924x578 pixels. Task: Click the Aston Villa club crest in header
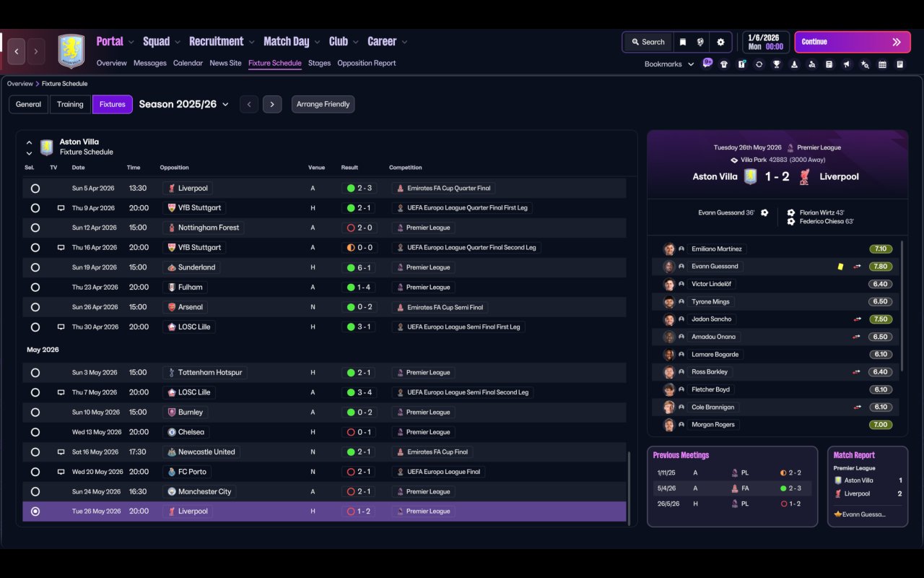(71, 51)
